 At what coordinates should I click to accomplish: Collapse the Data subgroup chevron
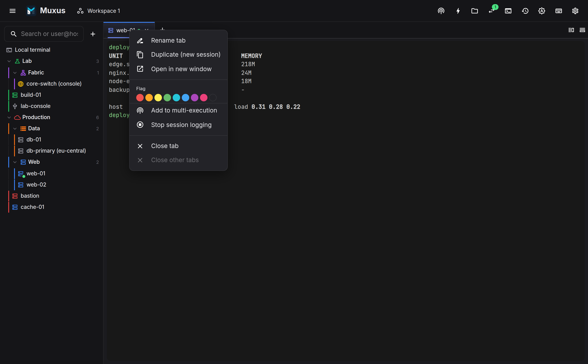pyautogui.click(x=15, y=129)
